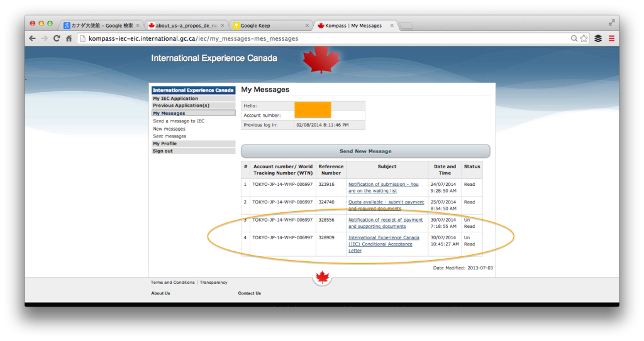Click the browser forward arrow
The width and height of the screenshot is (644, 341).
pos(45,38)
